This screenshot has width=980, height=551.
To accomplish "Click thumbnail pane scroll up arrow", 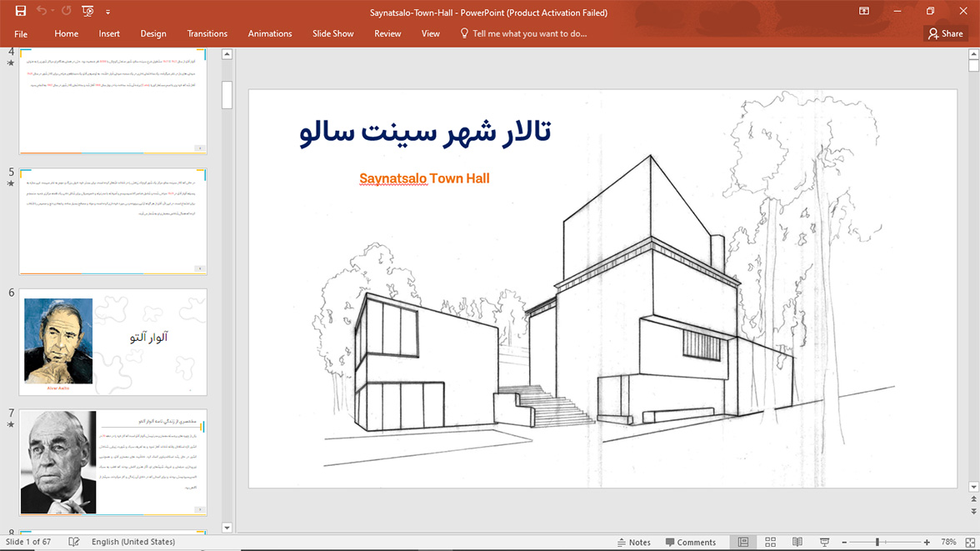I will pyautogui.click(x=227, y=54).
